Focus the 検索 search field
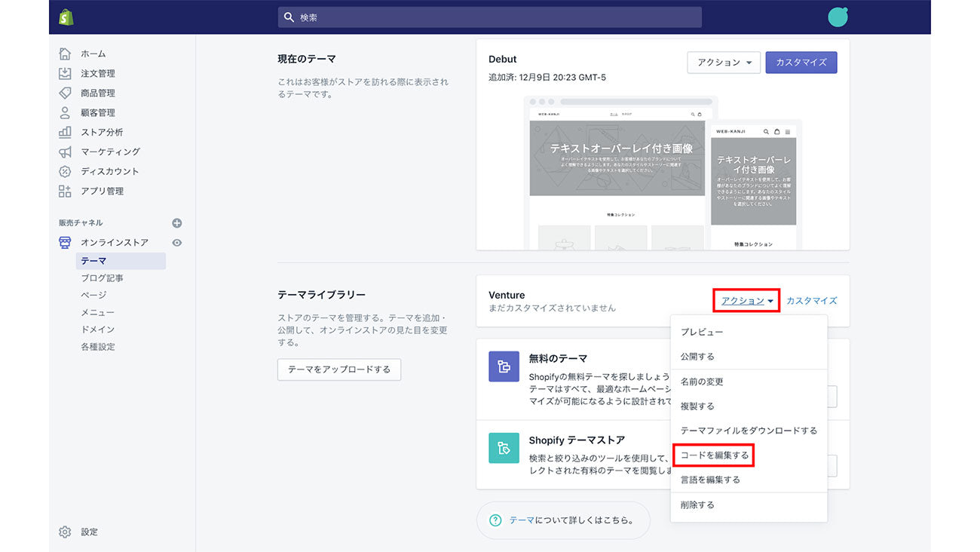 click(490, 17)
